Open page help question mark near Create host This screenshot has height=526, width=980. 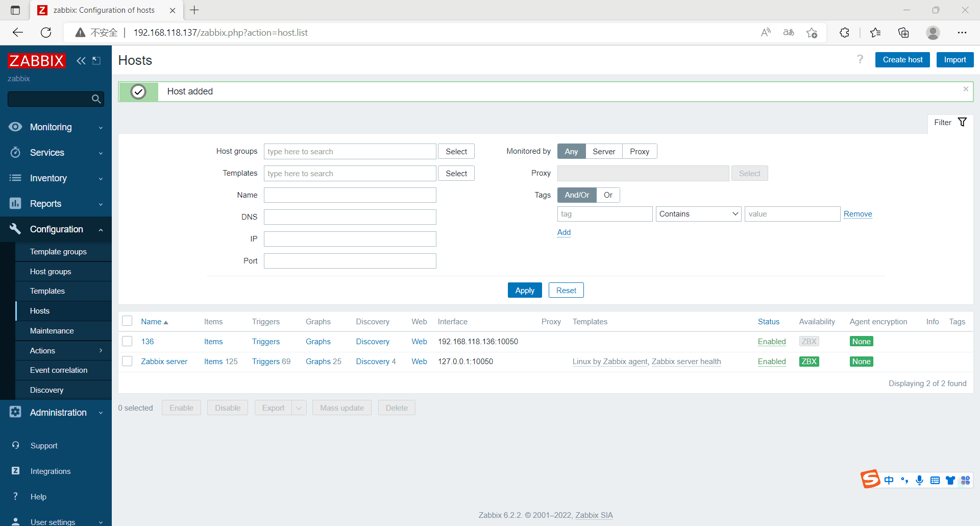[x=860, y=59]
